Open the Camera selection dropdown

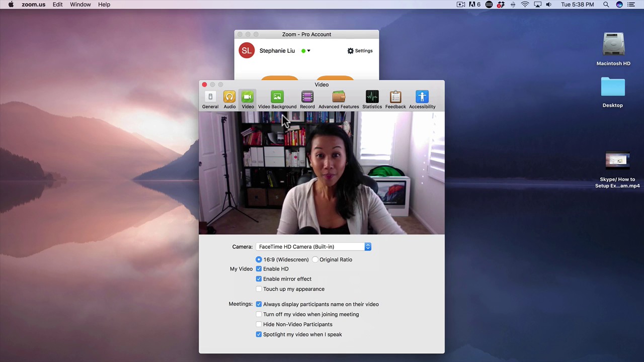coord(313,247)
